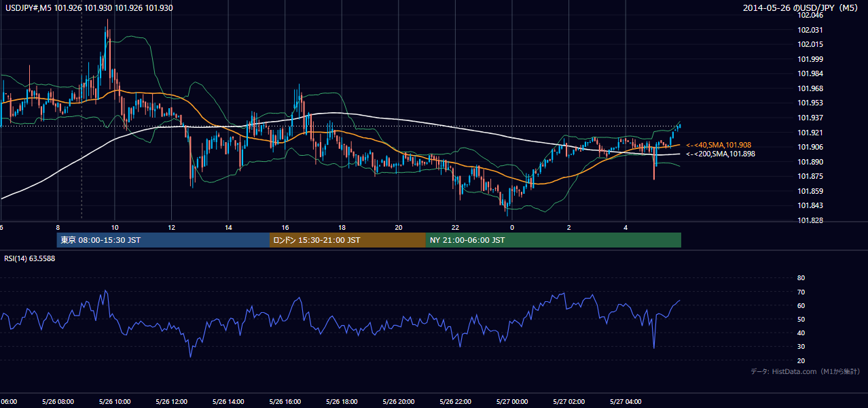Screen dimensions: 868x408
Task: Click RSI scale level 30
Action: [801, 347]
